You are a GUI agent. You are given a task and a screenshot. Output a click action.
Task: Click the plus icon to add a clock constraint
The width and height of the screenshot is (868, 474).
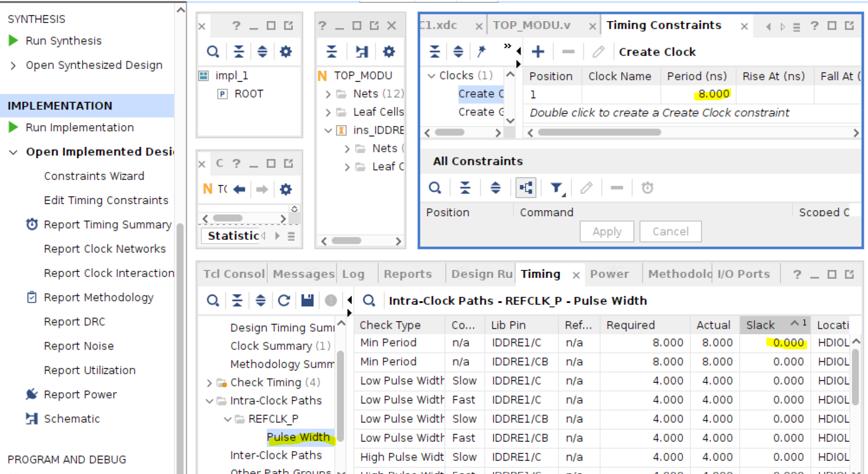538,51
